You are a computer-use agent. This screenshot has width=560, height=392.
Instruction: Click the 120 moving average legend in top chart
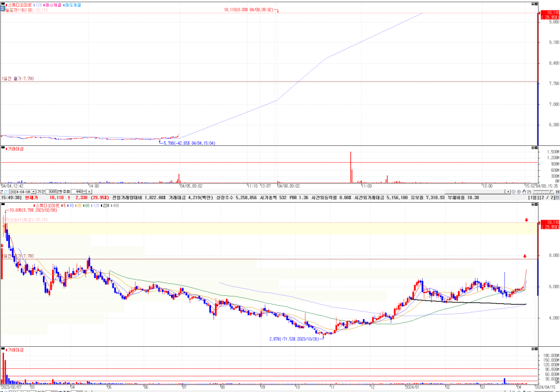coord(38,5)
